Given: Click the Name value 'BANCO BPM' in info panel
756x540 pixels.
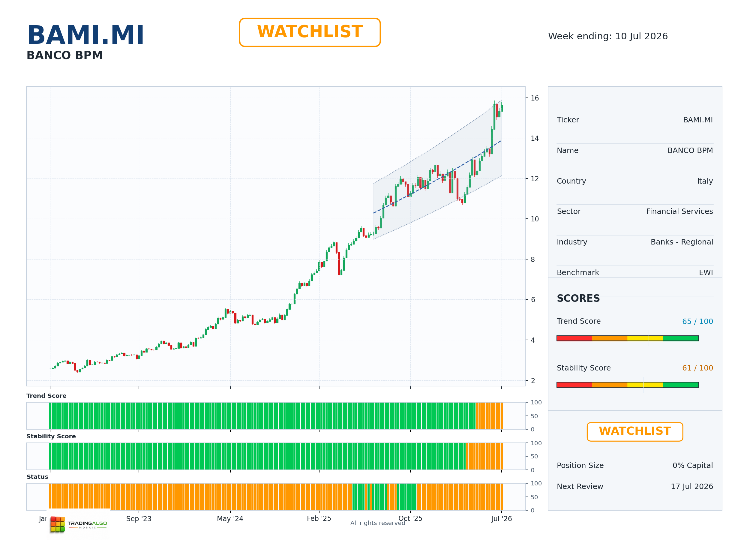Looking at the screenshot, I should pyautogui.click(x=690, y=150).
